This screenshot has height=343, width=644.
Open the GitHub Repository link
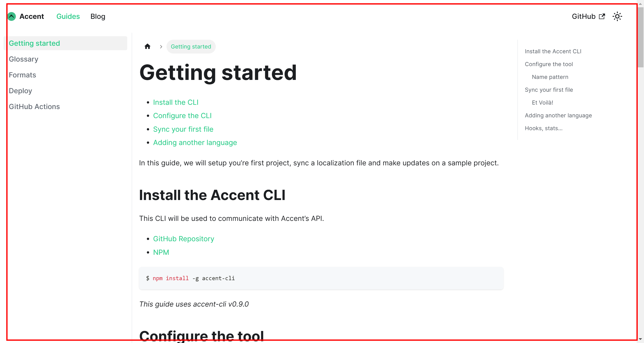(x=184, y=239)
